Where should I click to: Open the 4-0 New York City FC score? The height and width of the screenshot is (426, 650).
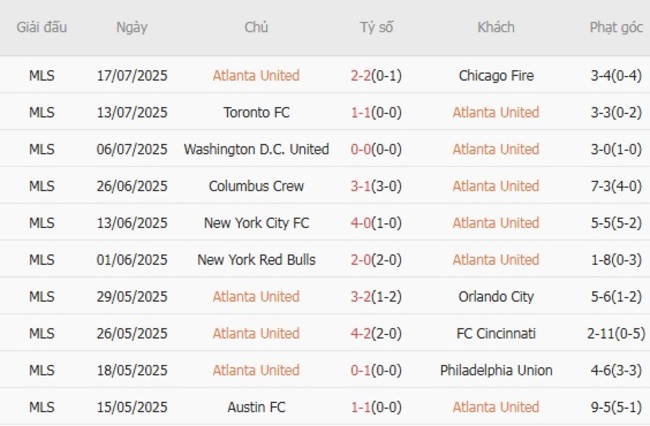tap(361, 223)
